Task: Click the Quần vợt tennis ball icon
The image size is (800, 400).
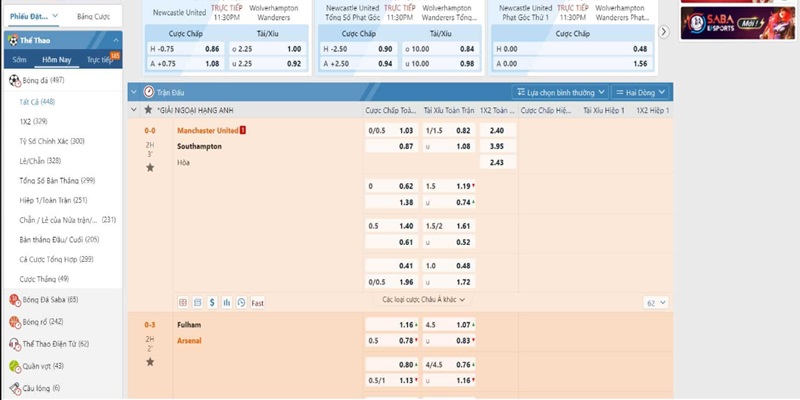Action: tap(14, 366)
